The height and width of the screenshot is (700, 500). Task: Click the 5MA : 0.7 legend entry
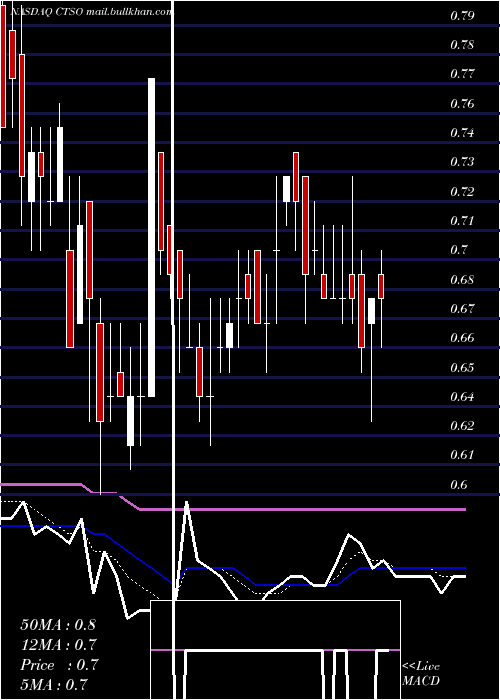(54, 685)
